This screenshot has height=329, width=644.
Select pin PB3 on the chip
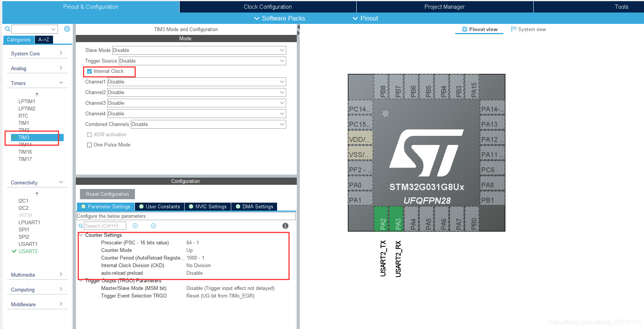click(x=457, y=87)
